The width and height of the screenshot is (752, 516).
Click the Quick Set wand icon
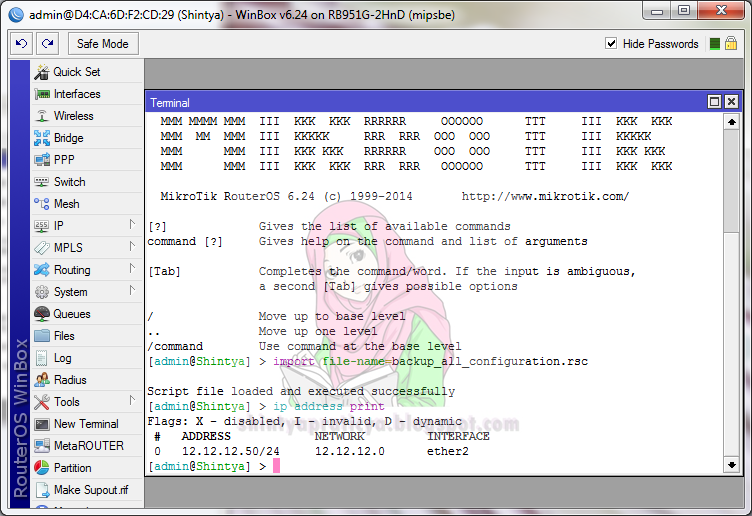click(x=42, y=72)
